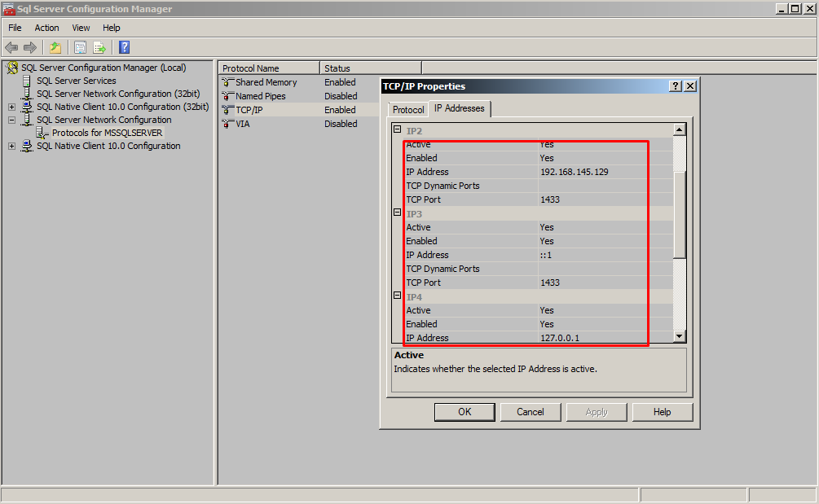The height and width of the screenshot is (504, 819).
Task: Click icon beside SQL Server Network Configuration (32bit)
Action: click(x=27, y=94)
